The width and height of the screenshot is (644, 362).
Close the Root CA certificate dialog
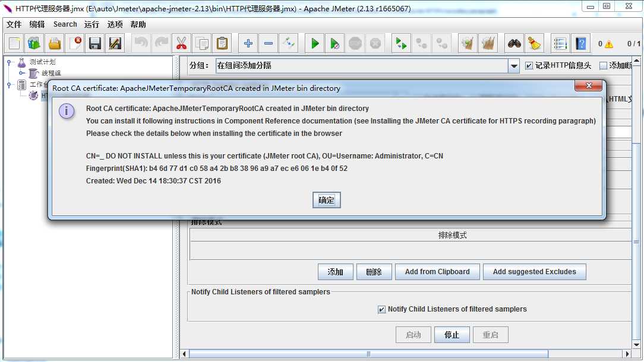589,85
